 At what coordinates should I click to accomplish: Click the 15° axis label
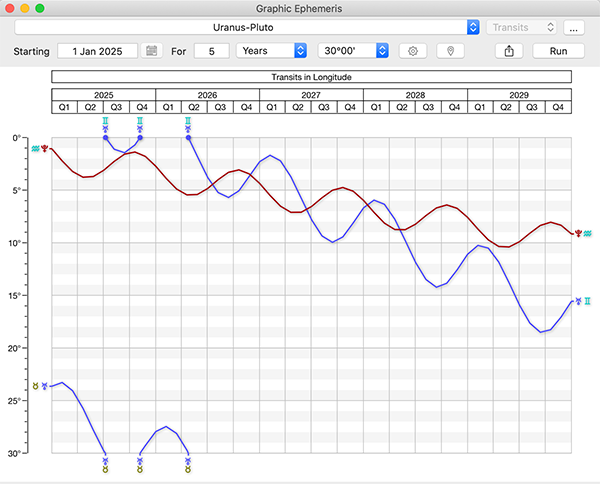click(x=15, y=296)
